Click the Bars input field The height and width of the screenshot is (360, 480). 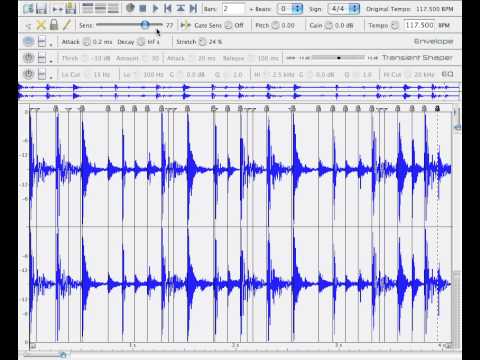point(233,9)
